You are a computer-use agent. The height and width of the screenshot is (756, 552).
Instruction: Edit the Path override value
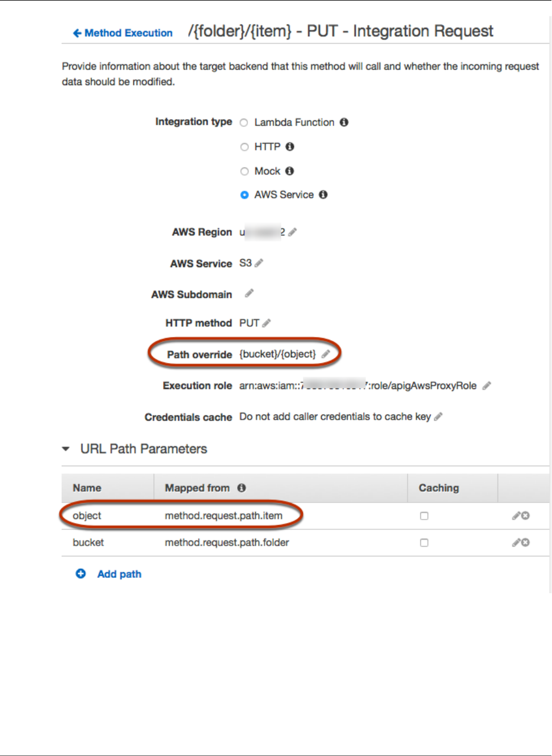pyautogui.click(x=326, y=354)
